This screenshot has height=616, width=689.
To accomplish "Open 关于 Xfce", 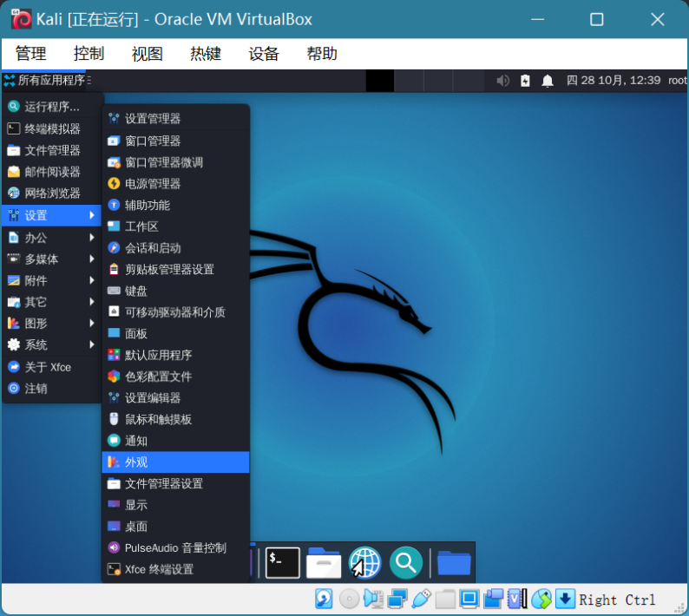I will click(52, 367).
